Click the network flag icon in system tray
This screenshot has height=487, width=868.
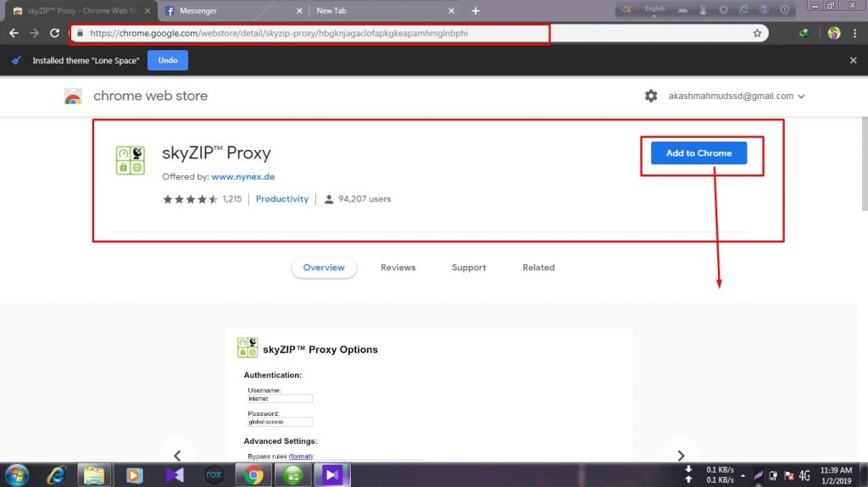pos(789,476)
